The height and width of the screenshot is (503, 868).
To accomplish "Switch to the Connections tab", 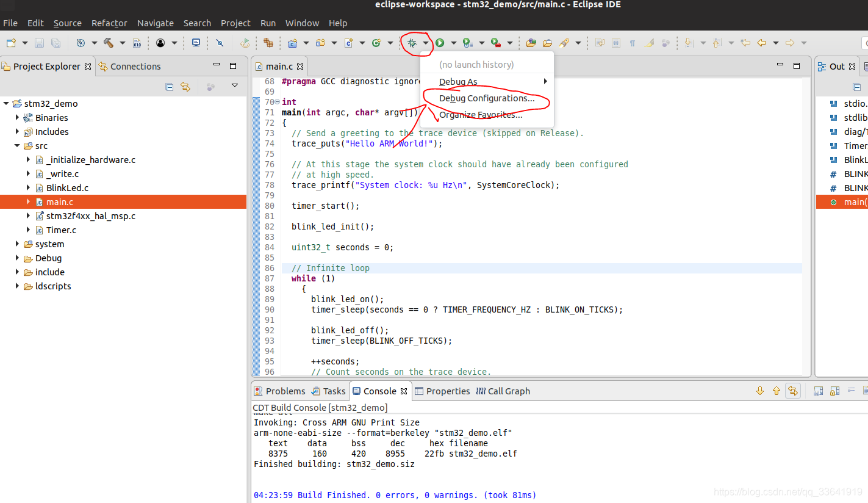I will click(129, 67).
